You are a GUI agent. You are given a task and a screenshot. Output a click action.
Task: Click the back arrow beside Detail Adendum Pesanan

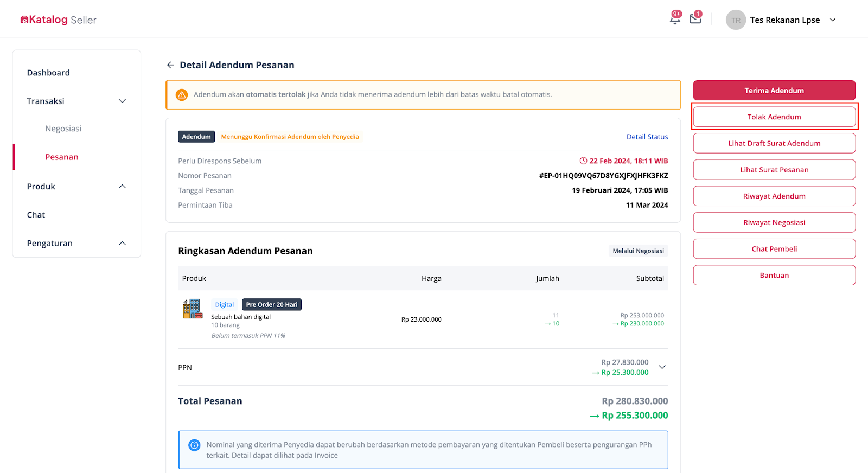[170, 65]
